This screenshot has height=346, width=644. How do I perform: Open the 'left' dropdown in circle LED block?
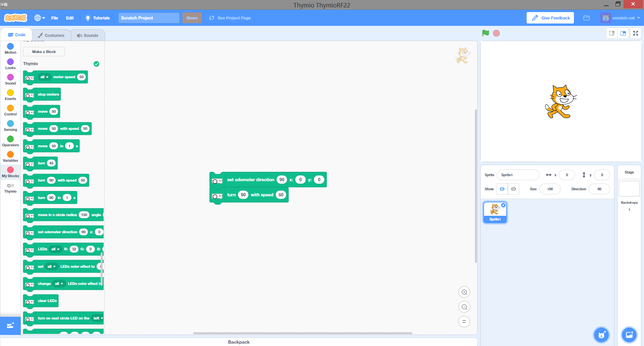pos(98,318)
